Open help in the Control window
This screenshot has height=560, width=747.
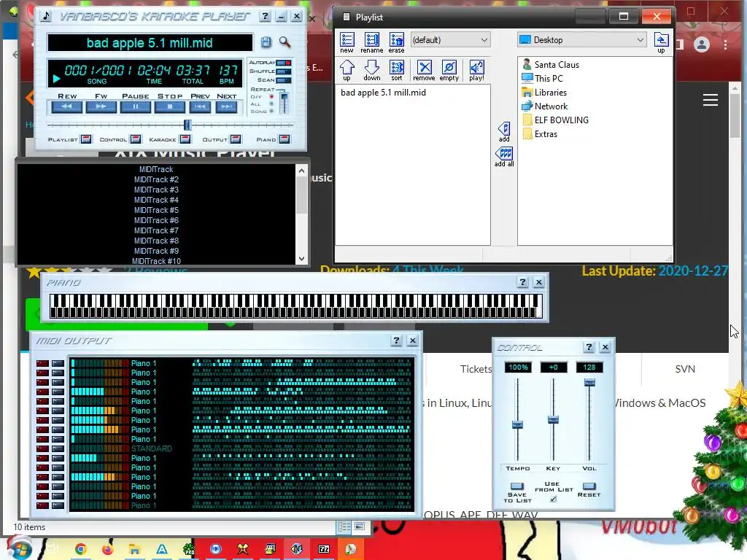[x=589, y=347]
